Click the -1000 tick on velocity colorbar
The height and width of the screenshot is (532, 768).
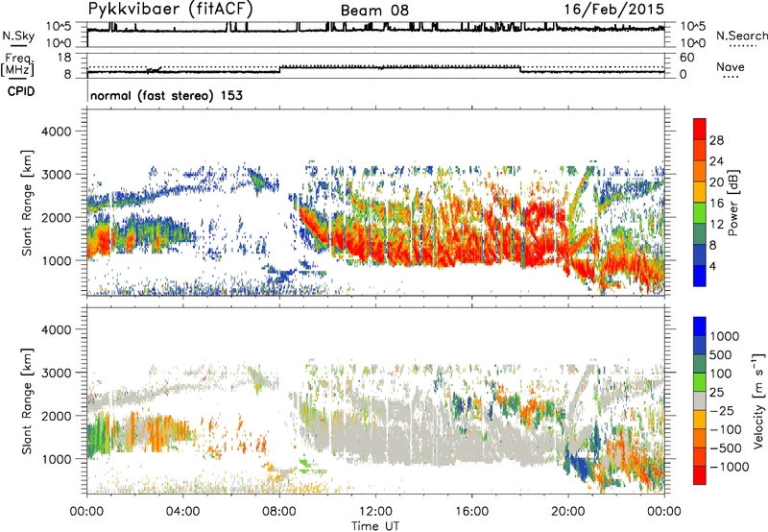[730, 467]
